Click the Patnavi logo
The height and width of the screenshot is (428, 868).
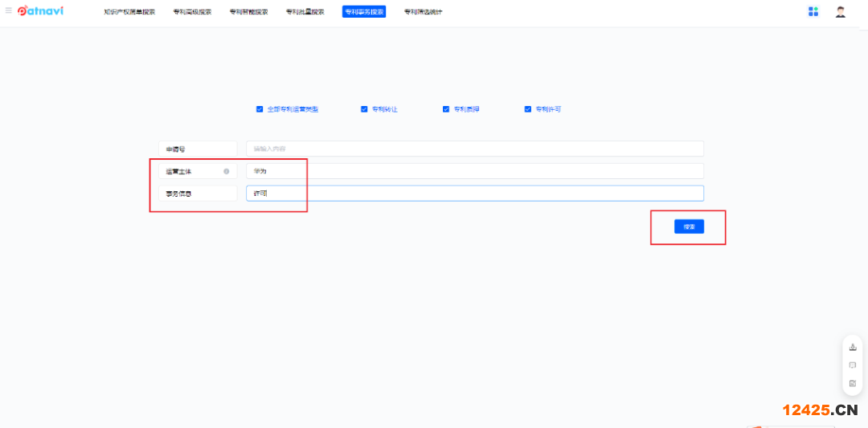tap(41, 11)
